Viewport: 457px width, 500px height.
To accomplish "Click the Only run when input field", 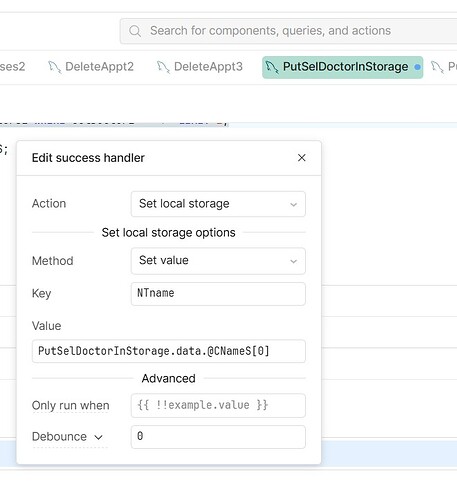I will tap(218, 405).
